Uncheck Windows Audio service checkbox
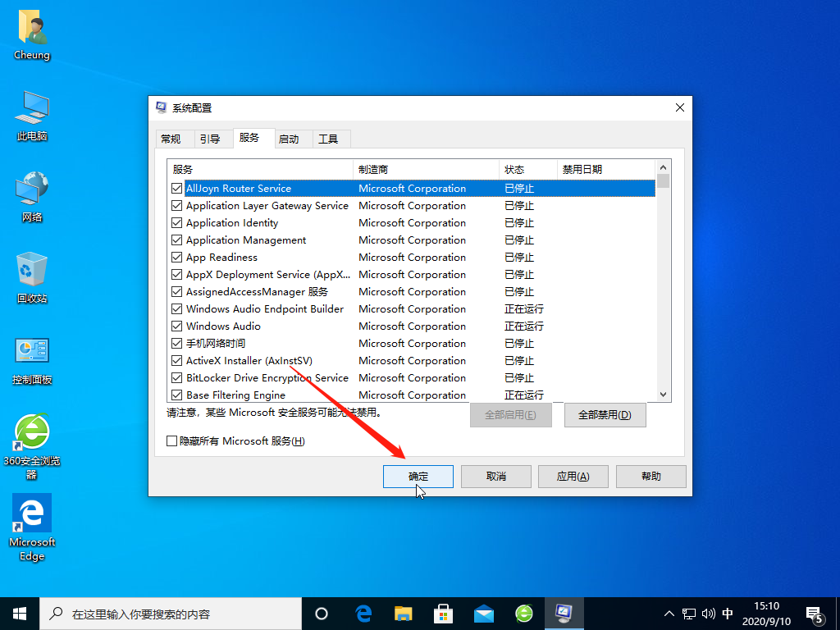The height and width of the screenshot is (630, 840). (176, 326)
